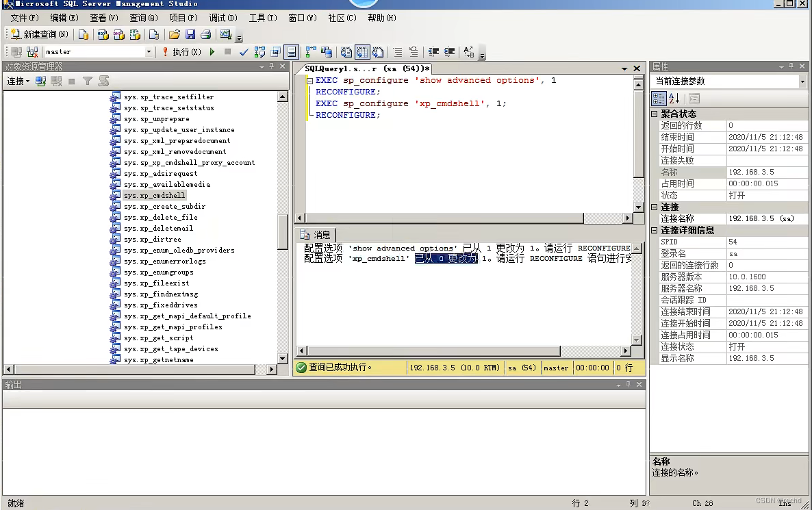Open Analysis Services XMLA query
Image resolution: width=812 pixels, height=510 pixels.
click(135, 35)
